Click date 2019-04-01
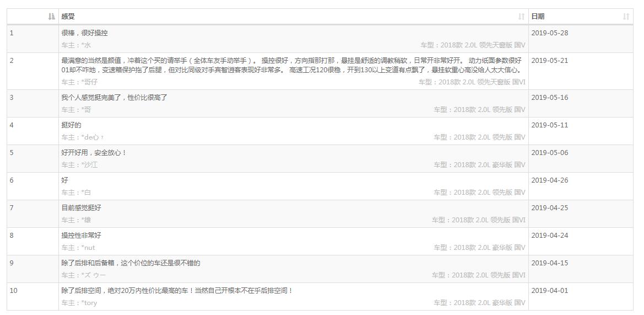Screen dimensions: 644x315 coord(550,290)
